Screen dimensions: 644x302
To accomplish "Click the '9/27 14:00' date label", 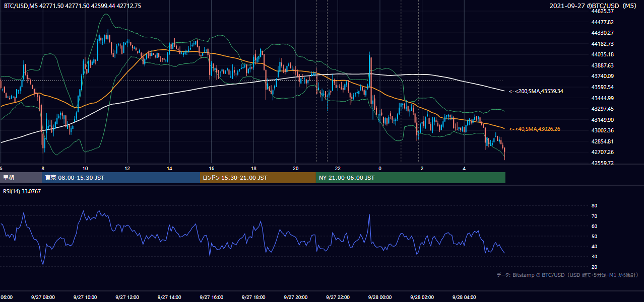I will (169, 297).
